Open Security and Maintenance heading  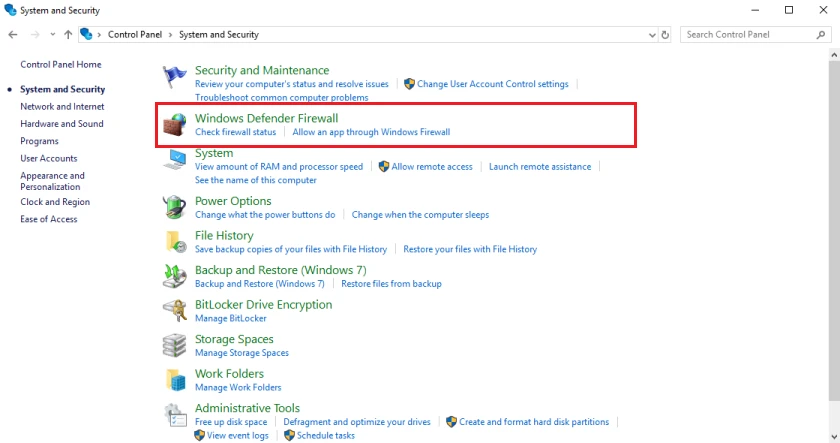[262, 70]
